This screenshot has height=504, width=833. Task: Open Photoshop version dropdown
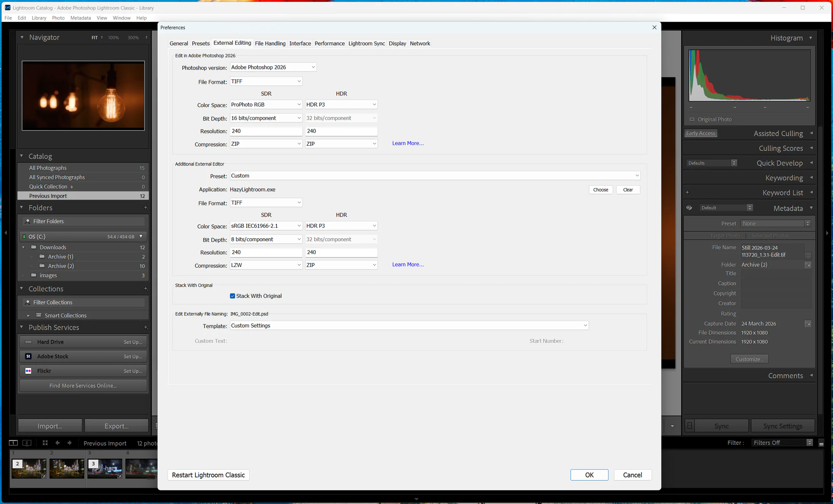click(273, 67)
